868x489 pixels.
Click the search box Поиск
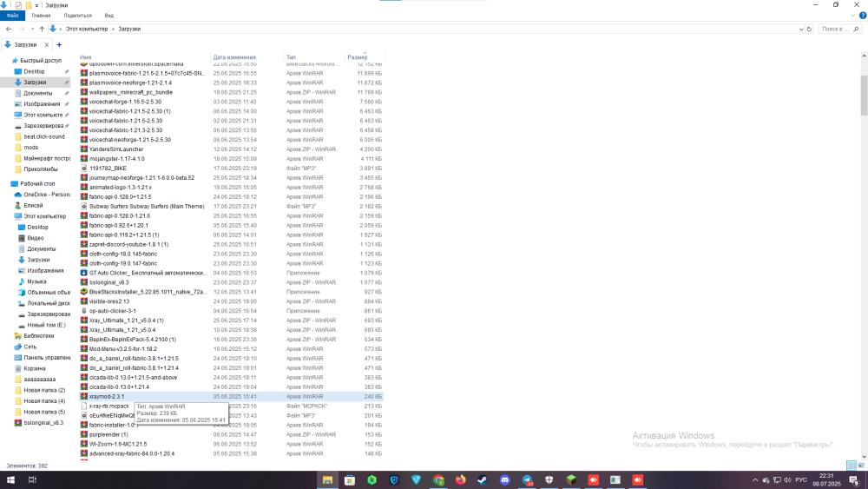(839, 29)
